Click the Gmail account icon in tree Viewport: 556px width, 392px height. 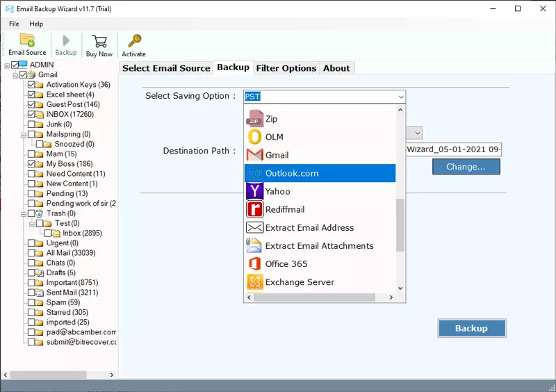click(x=31, y=74)
